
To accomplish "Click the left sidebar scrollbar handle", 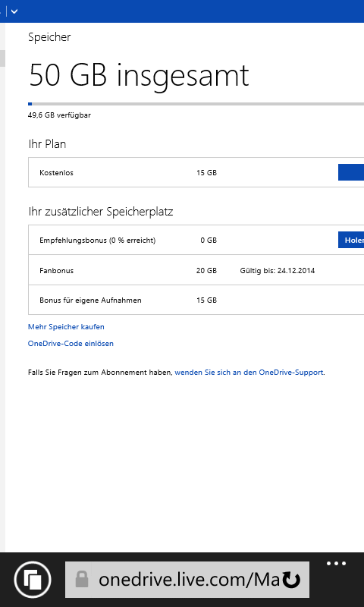I will tap(2, 58).
